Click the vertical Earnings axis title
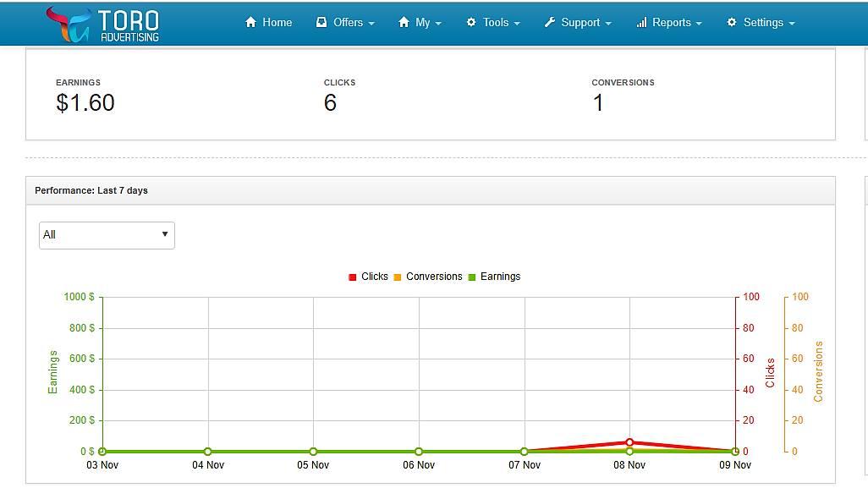868x488 pixels. (x=52, y=372)
